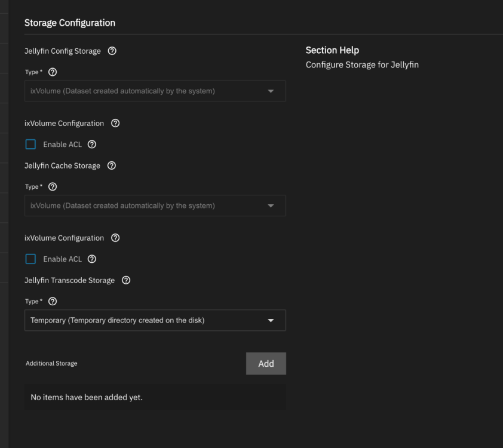Show help for ixVolume Configuration under Cache Storage

point(115,238)
